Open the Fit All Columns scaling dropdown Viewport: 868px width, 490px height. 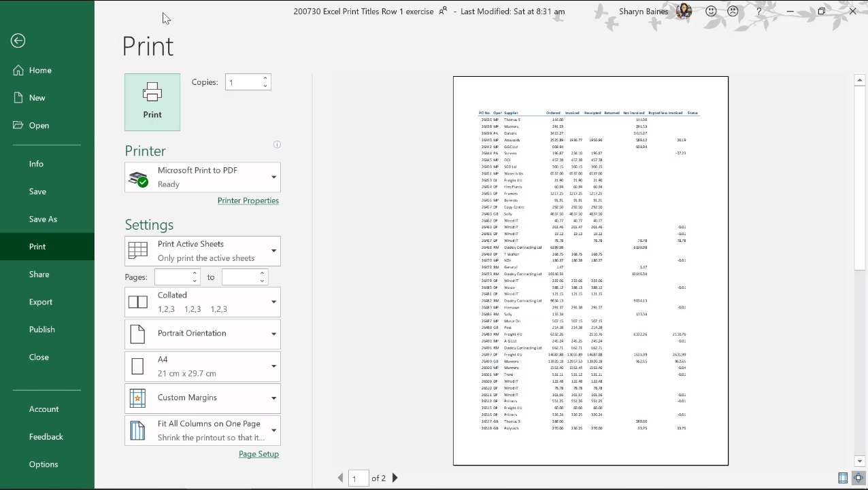point(203,431)
